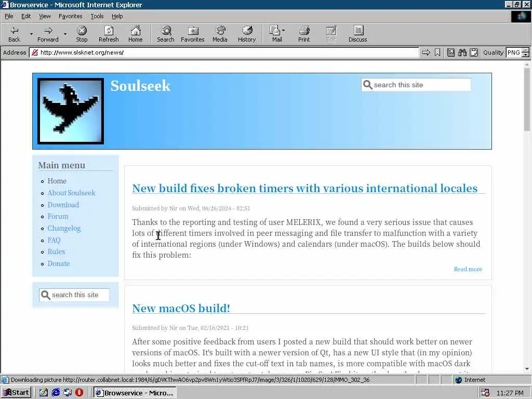Launch Opera from quick launch
This screenshot has height=399, width=532.
pos(79,393)
